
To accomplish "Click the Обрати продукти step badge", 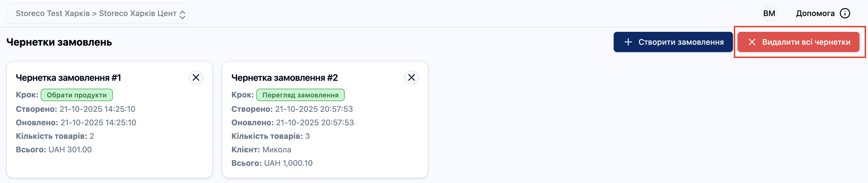I will coord(76,95).
